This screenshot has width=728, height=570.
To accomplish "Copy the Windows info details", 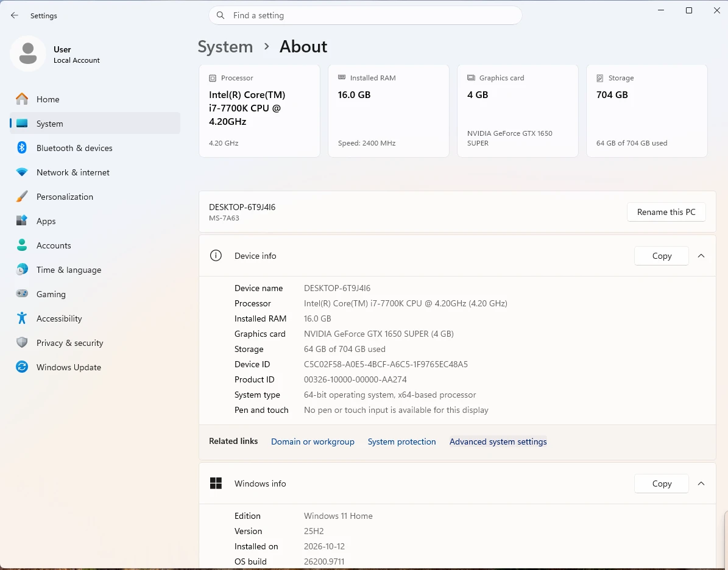I will [x=662, y=484].
